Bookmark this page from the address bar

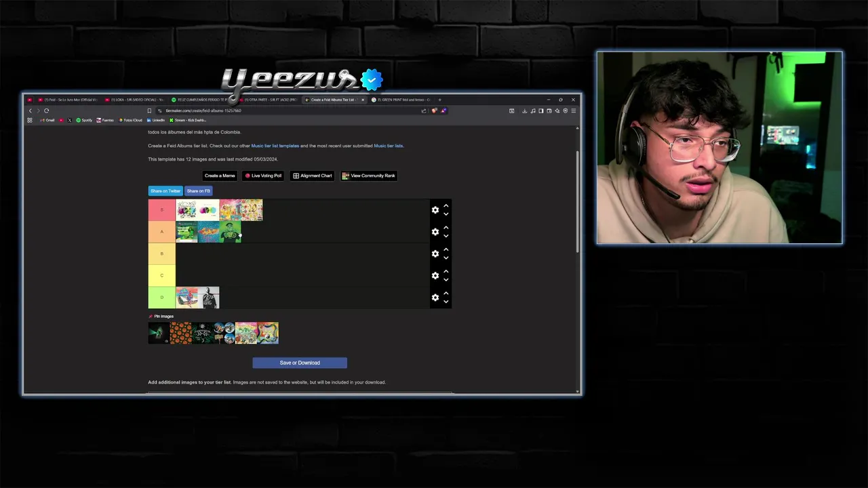pos(149,110)
